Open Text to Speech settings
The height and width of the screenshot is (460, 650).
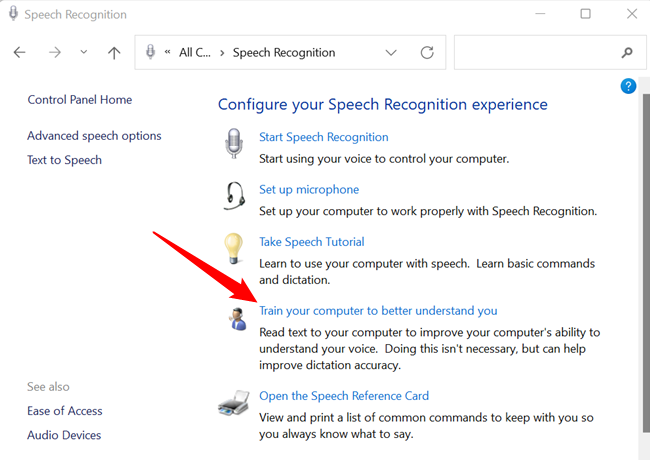click(65, 160)
